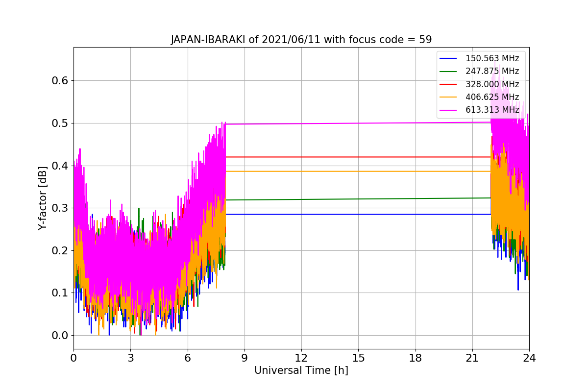Image resolution: width=588 pixels, height=392 pixels.
Task: Click the magenta legend line sample
Action: (448, 110)
